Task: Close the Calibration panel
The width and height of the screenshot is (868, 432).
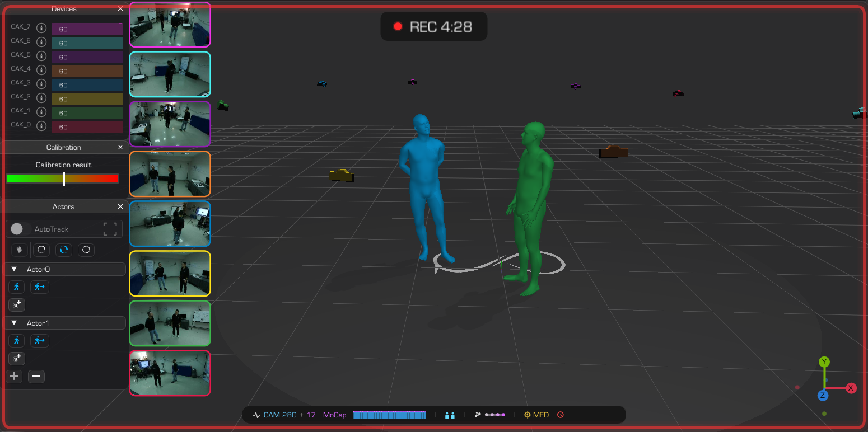Action: click(120, 147)
